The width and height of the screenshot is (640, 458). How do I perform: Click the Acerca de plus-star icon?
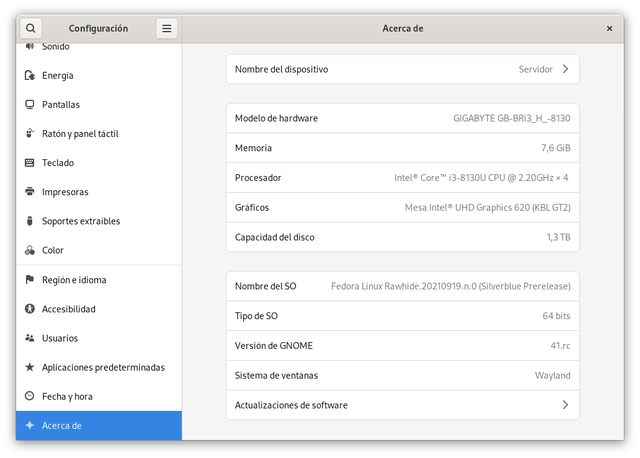(30, 425)
